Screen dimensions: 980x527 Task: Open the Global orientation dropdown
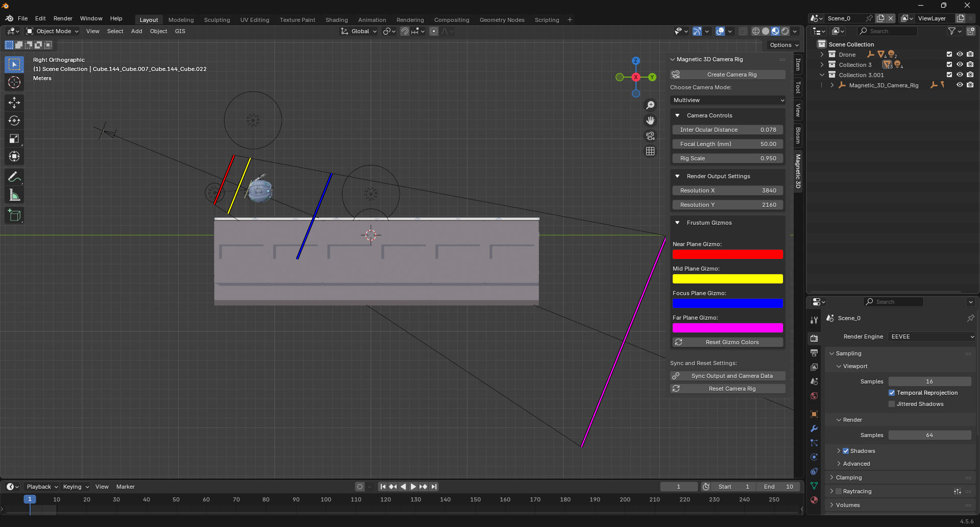click(x=359, y=31)
